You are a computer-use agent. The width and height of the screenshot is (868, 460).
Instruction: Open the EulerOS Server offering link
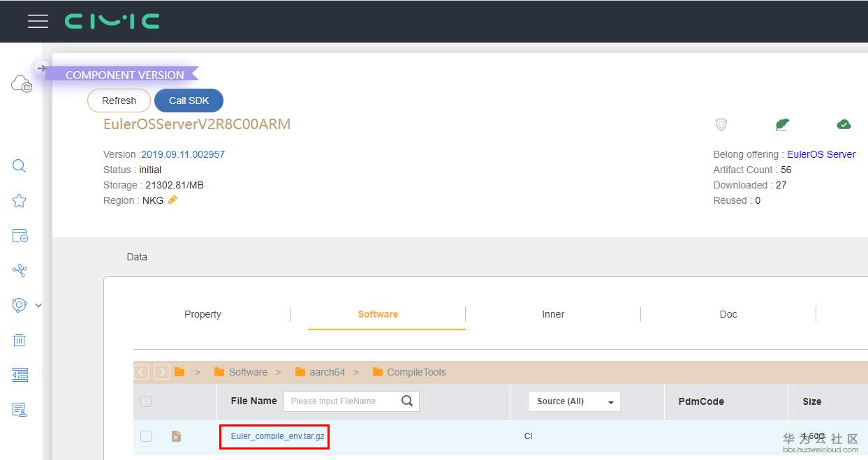coord(821,154)
